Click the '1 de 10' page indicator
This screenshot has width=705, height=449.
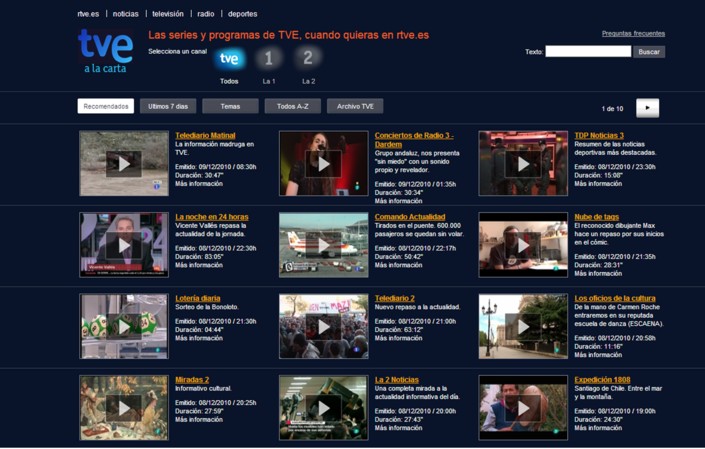(612, 108)
